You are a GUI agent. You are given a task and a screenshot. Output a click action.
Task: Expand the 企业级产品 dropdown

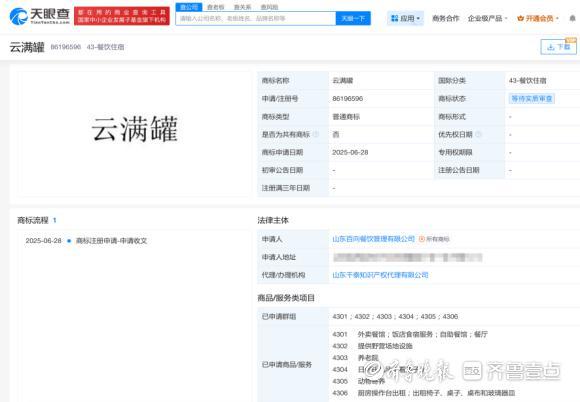point(487,18)
